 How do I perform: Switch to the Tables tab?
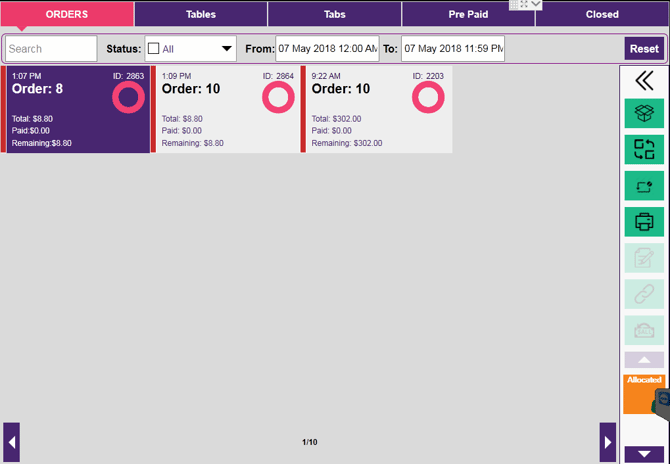pos(201,15)
